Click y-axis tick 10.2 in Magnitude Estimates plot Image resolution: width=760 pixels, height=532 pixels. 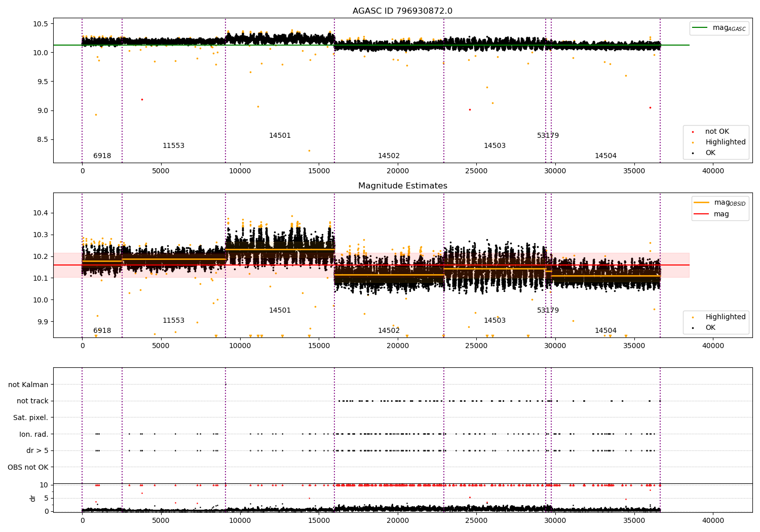(41, 257)
